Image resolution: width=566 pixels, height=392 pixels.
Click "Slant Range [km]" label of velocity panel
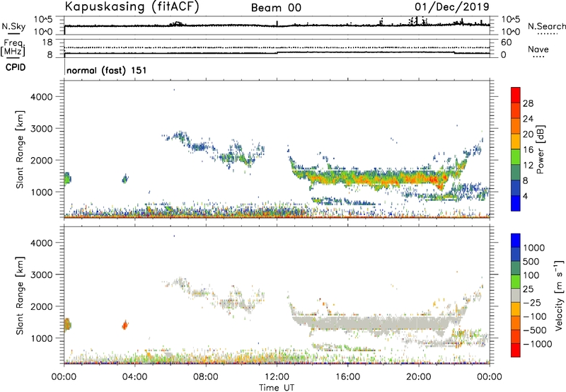20,296
